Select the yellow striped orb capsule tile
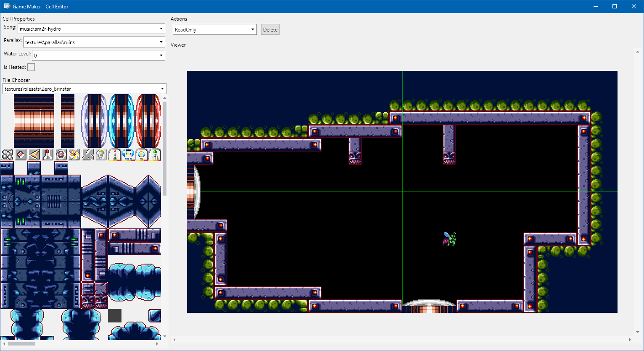 point(142,155)
